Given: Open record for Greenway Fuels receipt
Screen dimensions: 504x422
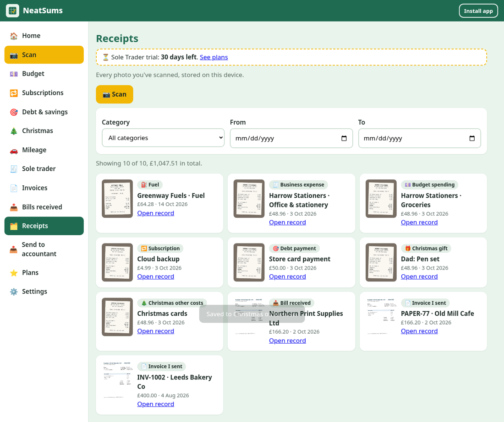Looking at the screenshot, I should pos(156,213).
